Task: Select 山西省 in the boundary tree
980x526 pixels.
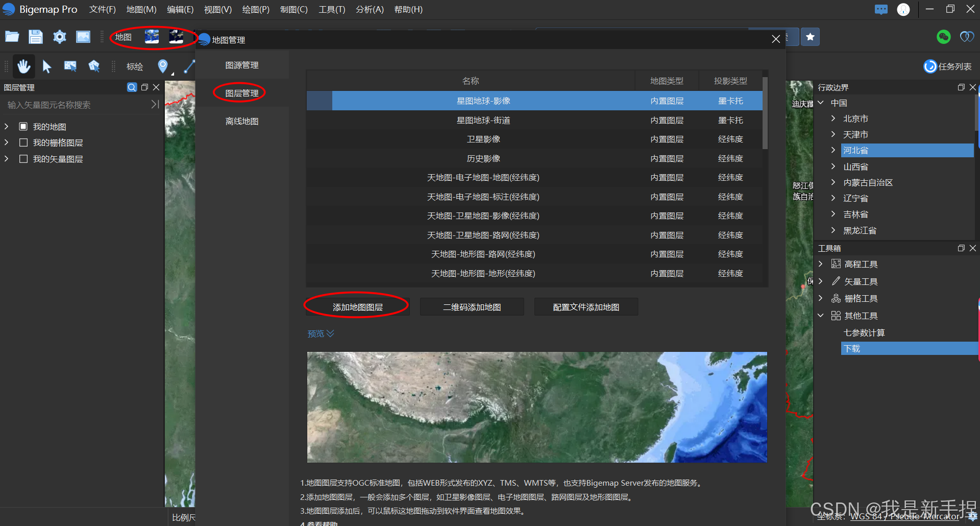Action: coord(855,166)
